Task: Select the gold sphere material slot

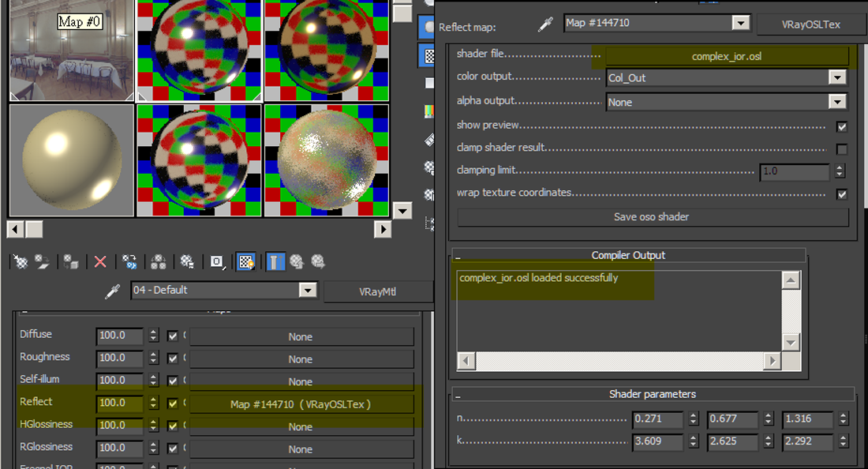Action: 71,160
